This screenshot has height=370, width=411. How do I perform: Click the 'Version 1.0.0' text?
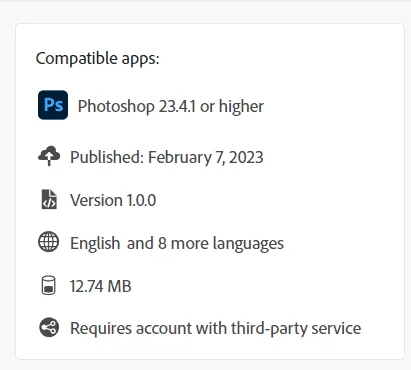(113, 200)
